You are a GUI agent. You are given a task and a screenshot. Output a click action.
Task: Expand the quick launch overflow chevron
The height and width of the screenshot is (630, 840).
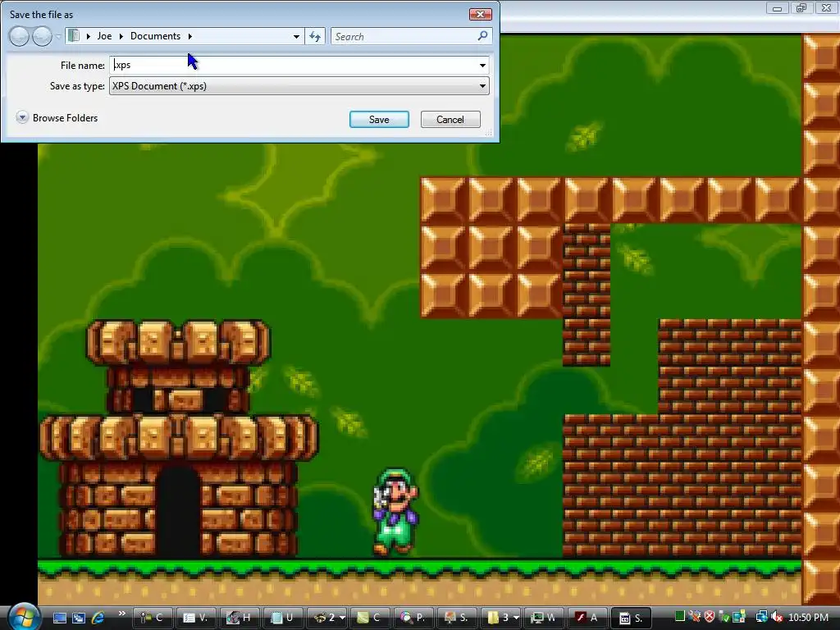coord(122,614)
